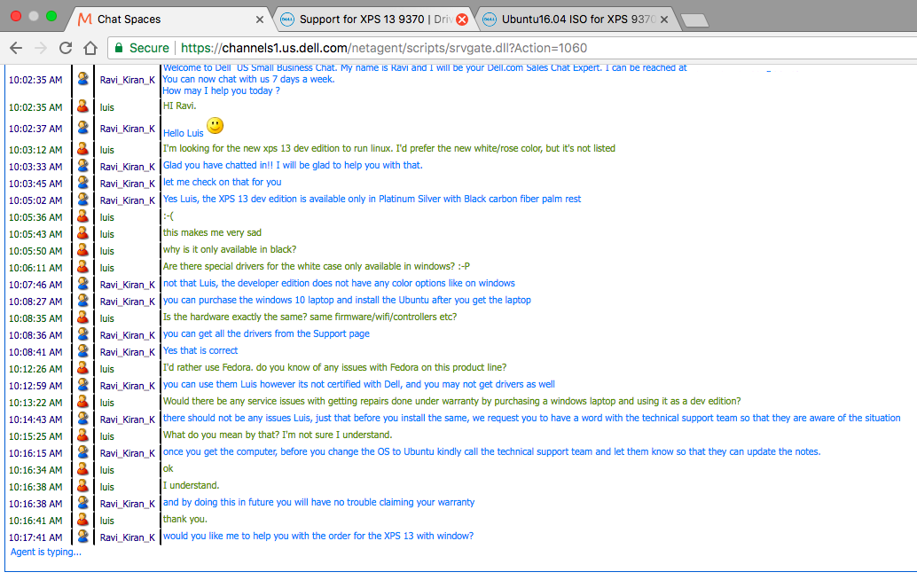Click 'why is it only available in black?'
The width and height of the screenshot is (917, 588).
coord(230,249)
